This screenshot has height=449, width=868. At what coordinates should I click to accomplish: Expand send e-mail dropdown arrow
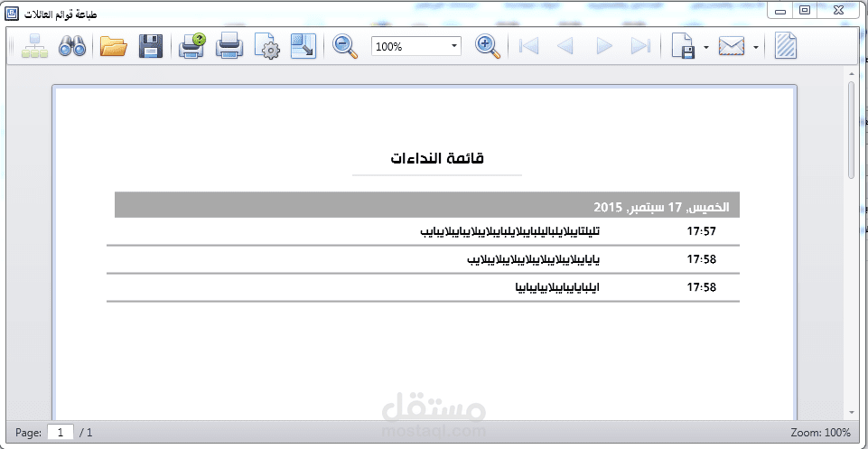(x=756, y=48)
